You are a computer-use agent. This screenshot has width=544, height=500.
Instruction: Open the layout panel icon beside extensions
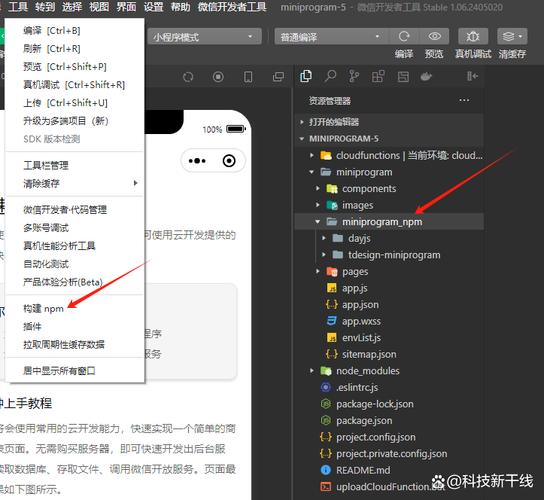403,76
